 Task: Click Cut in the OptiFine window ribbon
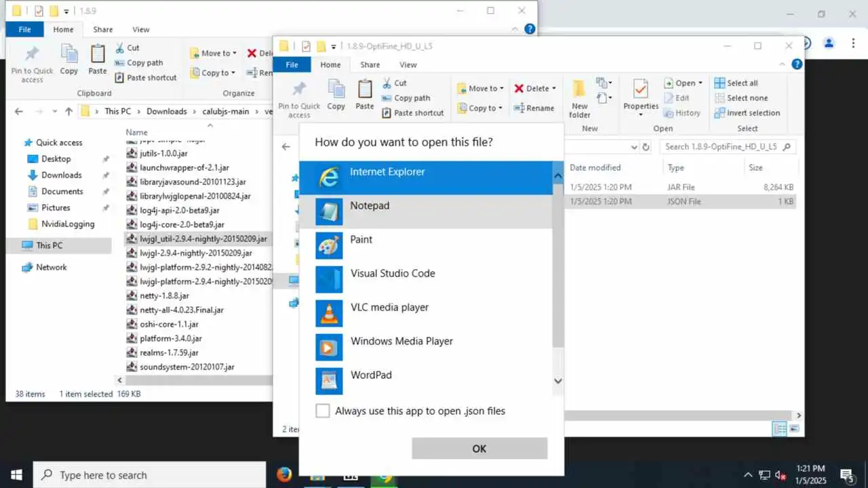click(x=394, y=83)
